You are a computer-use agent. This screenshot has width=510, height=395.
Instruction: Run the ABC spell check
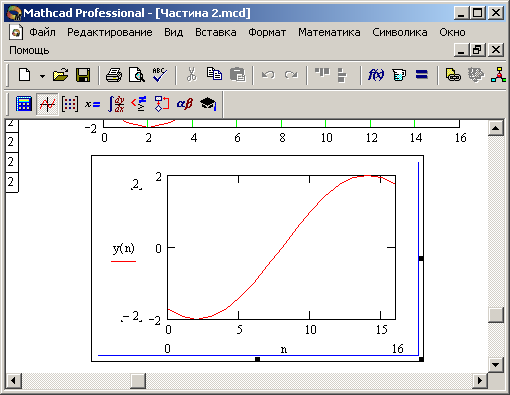[x=160, y=75]
